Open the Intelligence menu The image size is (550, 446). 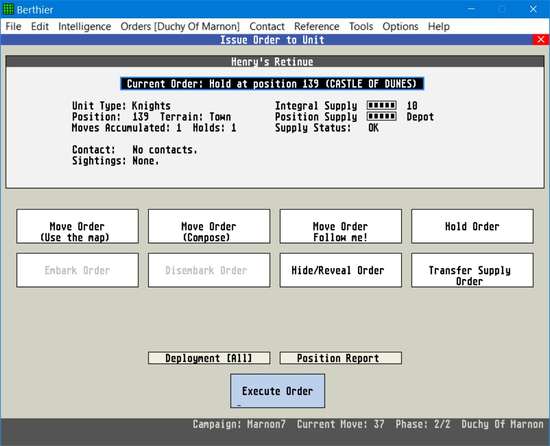click(x=85, y=26)
